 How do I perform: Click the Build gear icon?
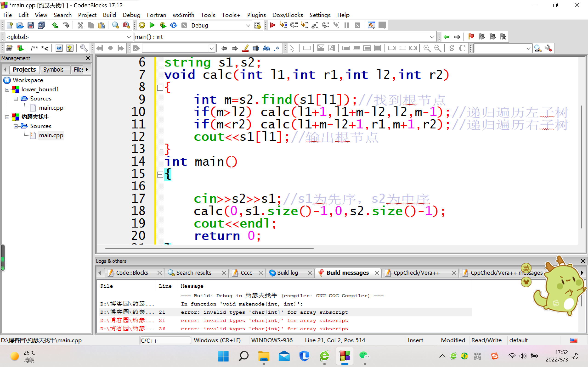(x=142, y=25)
